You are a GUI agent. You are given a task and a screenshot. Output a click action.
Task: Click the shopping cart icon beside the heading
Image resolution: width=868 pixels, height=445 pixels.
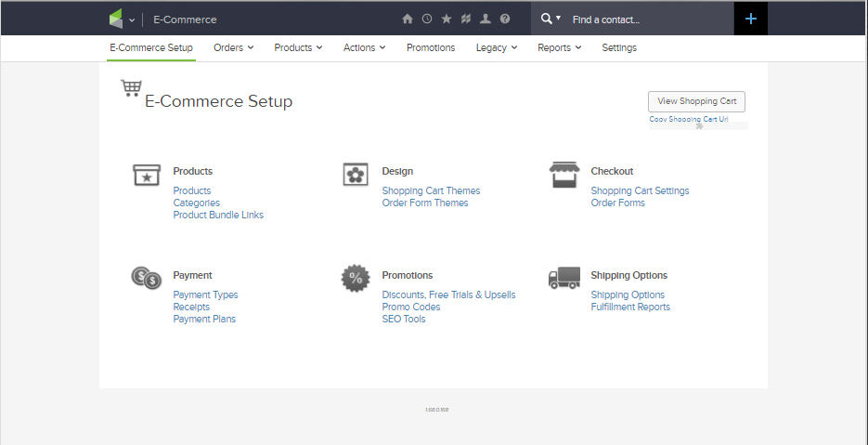pyautogui.click(x=131, y=88)
